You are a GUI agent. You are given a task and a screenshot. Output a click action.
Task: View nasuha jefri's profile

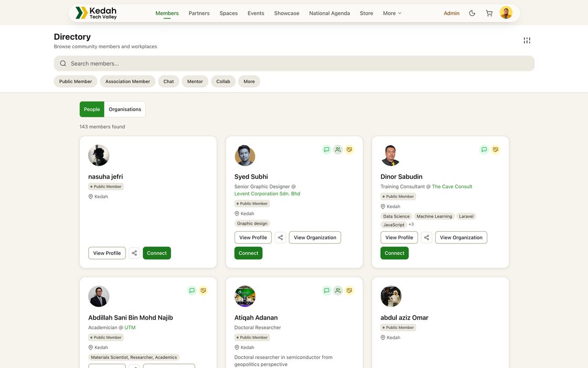click(107, 253)
